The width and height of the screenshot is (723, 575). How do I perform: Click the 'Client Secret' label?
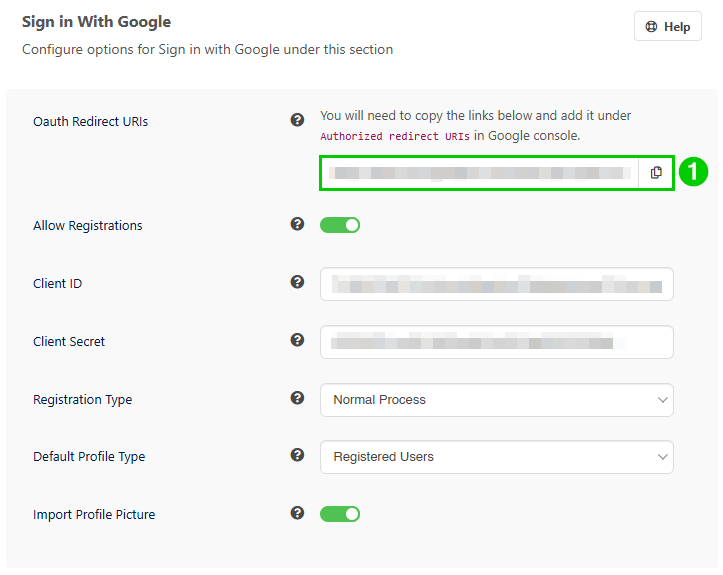(69, 342)
